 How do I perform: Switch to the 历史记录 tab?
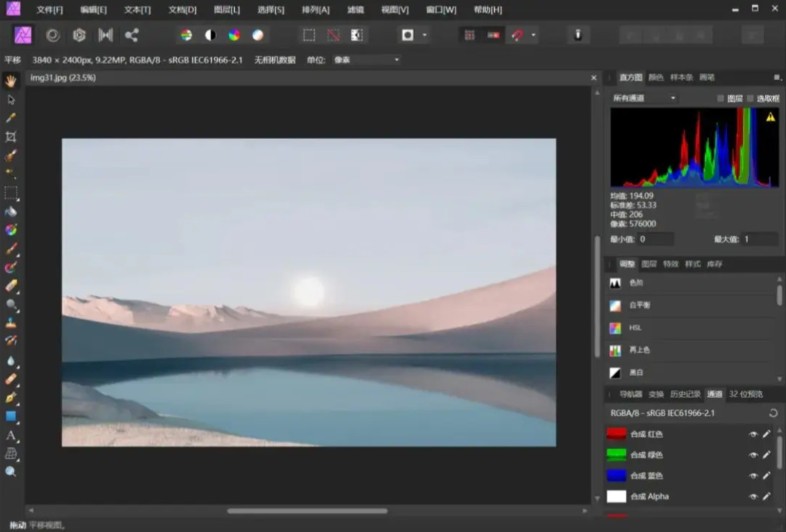click(x=685, y=394)
